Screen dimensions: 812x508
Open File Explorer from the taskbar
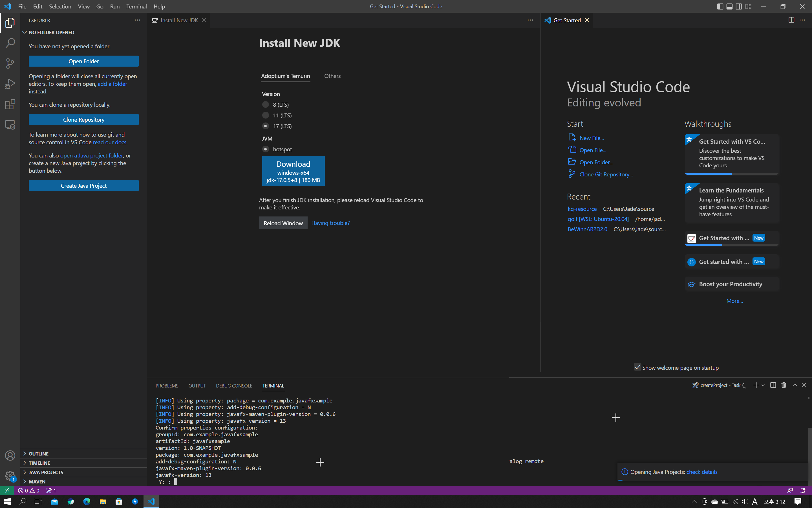pos(103,501)
